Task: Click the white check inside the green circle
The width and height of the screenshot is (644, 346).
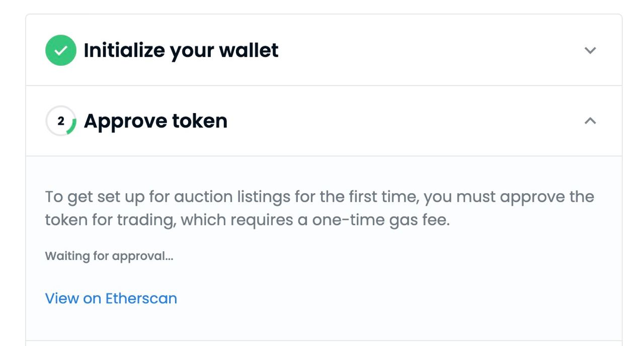Action: click(x=61, y=50)
